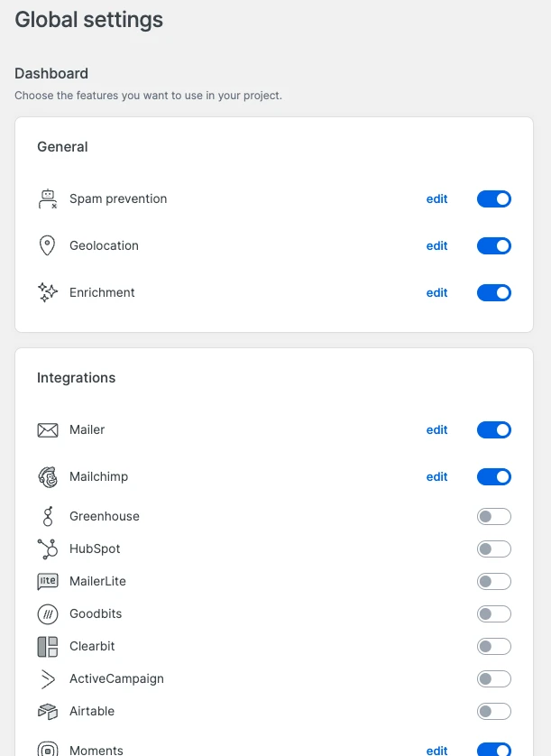Click the Mailer envelope icon
The image size is (551, 756).
48,429
